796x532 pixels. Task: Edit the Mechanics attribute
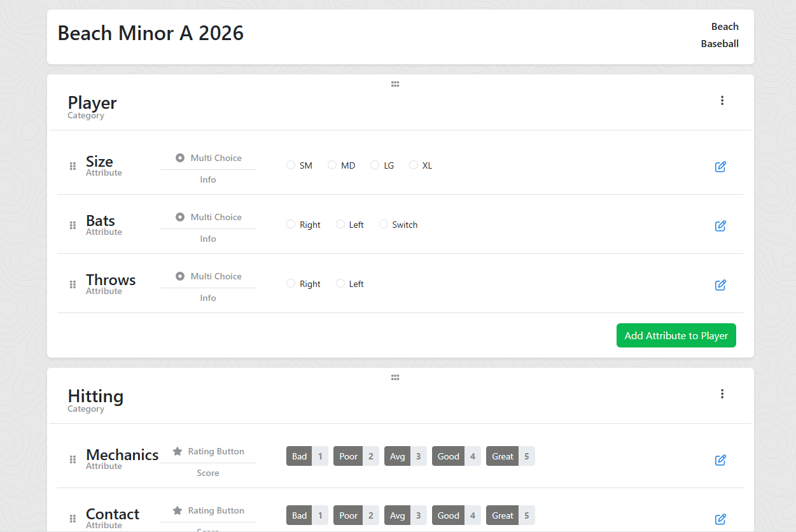[720, 459]
